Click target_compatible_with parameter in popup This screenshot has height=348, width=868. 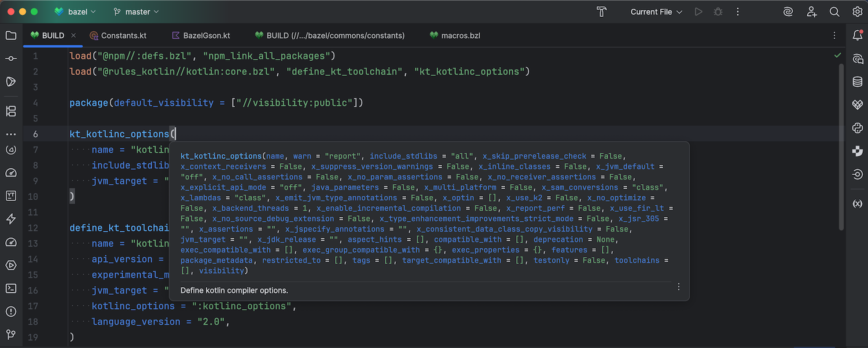click(451, 261)
